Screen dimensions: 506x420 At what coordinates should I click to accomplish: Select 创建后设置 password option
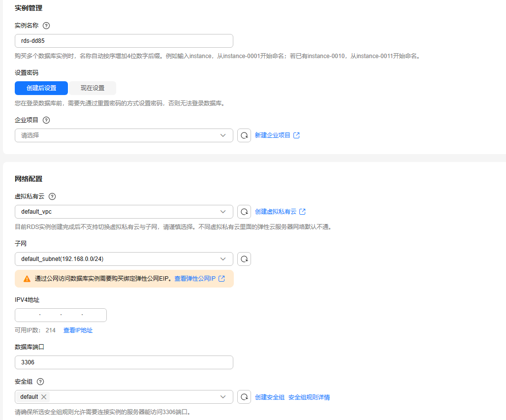[41, 88]
